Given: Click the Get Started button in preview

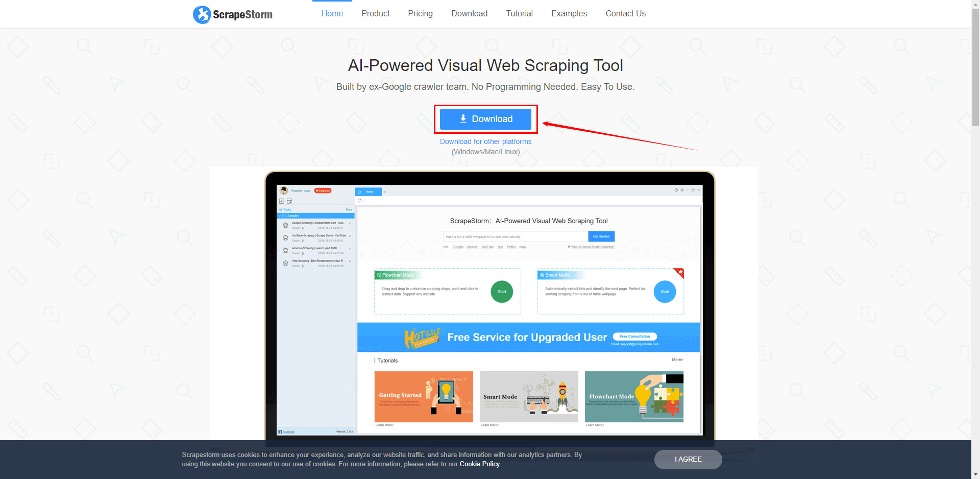Looking at the screenshot, I should coord(601,236).
